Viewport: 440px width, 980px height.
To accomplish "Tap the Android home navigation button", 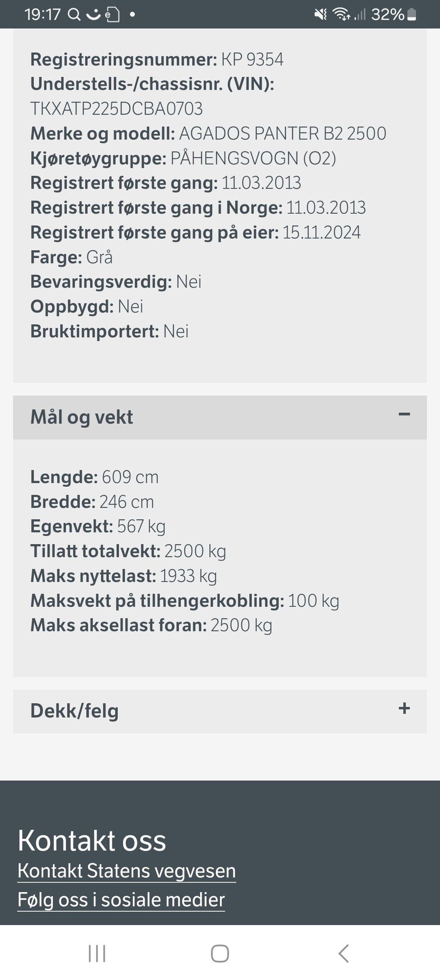I will point(220,953).
